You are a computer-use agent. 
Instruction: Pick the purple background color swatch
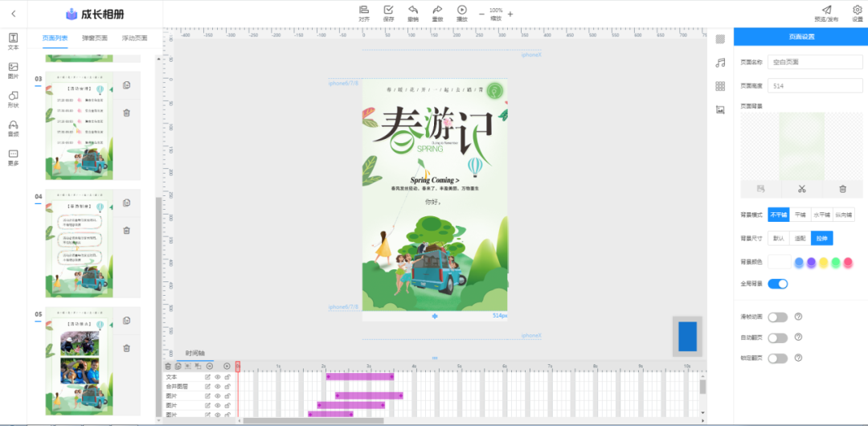(x=812, y=263)
